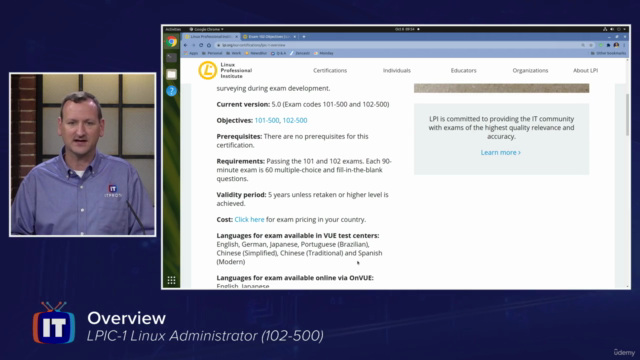This screenshot has height=360, width=640.
Task: Open the network status icon in top bar
Action: click(x=605, y=29)
